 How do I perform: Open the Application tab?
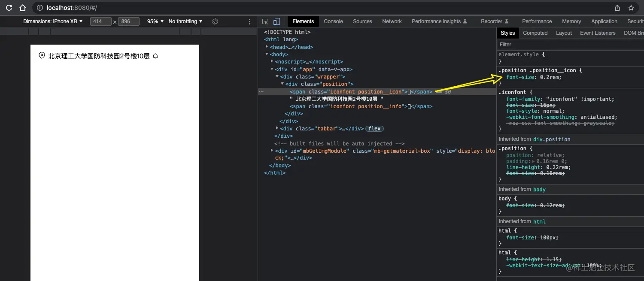pyautogui.click(x=604, y=21)
